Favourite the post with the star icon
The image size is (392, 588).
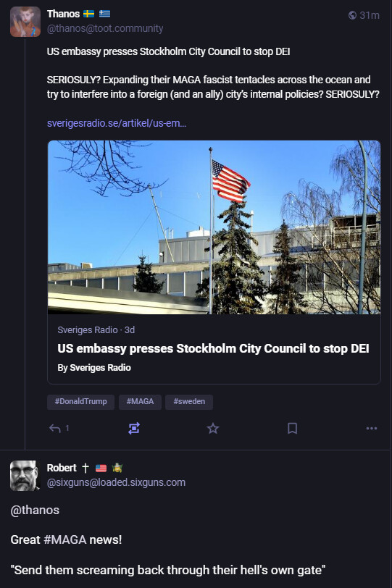(213, 428)
